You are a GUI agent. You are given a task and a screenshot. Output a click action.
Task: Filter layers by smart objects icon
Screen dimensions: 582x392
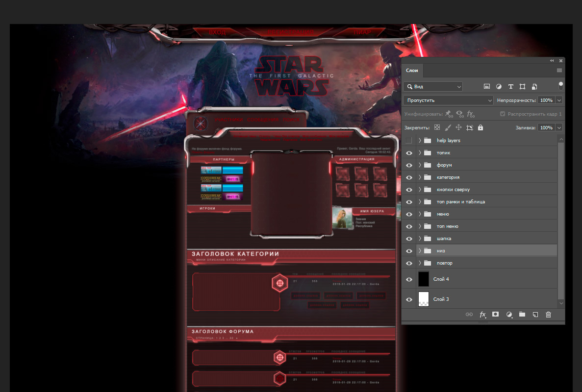534,86
